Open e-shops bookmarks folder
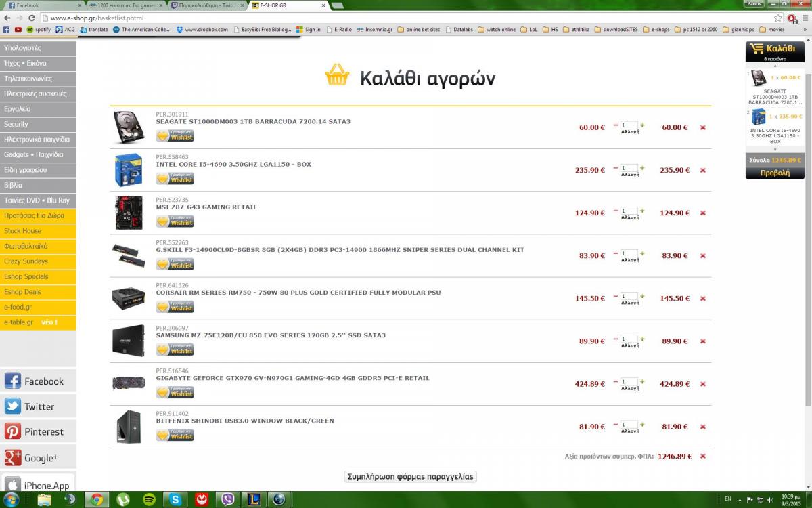This screenshot has height=508, width=812. pyautogui.click(x=656, y=30)
